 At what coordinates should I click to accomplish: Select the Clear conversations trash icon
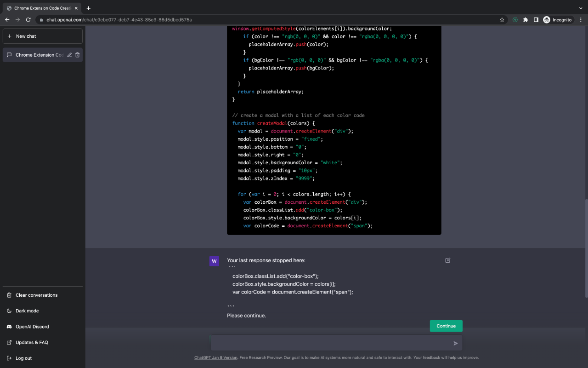point(10,295)
